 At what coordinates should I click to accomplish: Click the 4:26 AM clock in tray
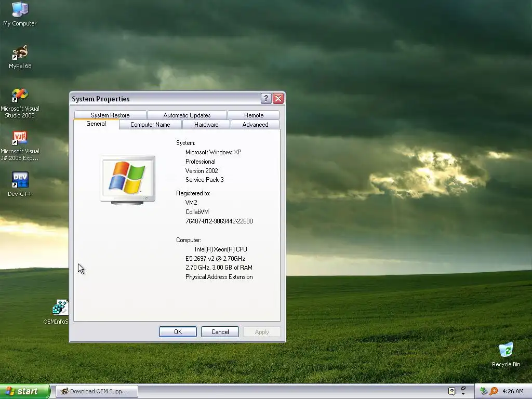pos(513,391)
